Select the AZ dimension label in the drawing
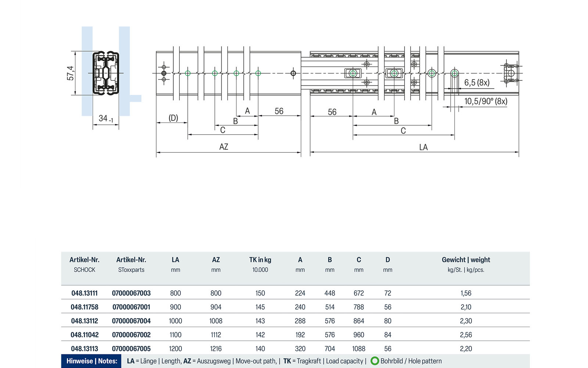Screen dimensions: 588x368 (x=223, y=147)
